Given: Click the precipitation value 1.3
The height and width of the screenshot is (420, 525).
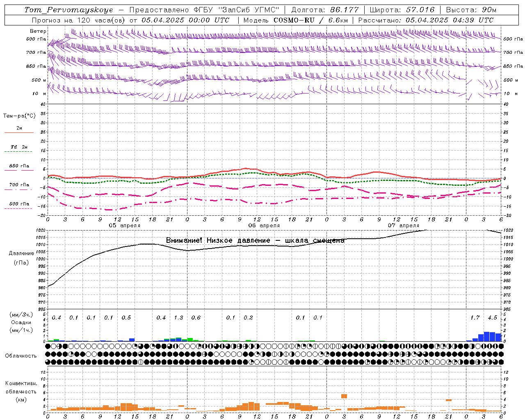Looking at the screenshot, I should (x=179, y=317).
